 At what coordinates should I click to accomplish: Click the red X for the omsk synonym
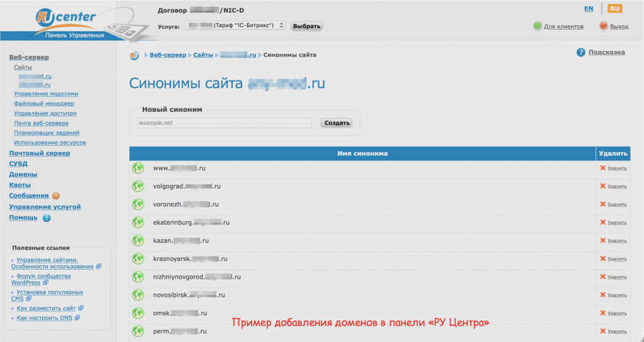603,313
